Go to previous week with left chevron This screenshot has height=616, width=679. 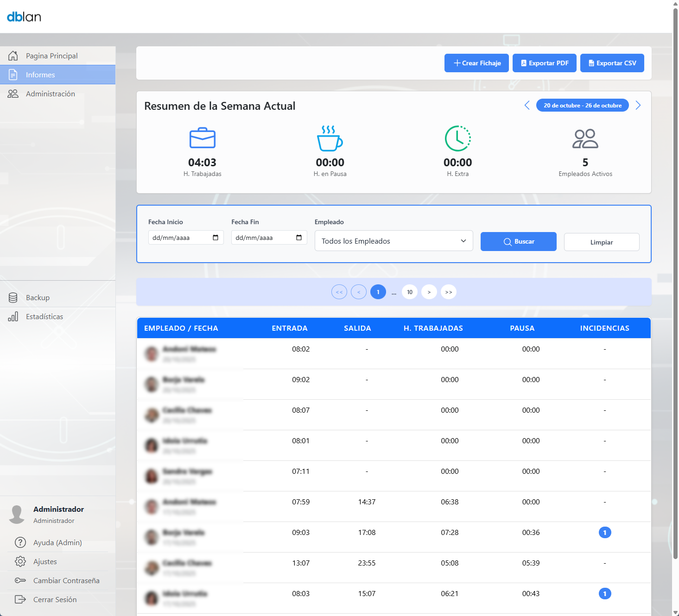527,106
